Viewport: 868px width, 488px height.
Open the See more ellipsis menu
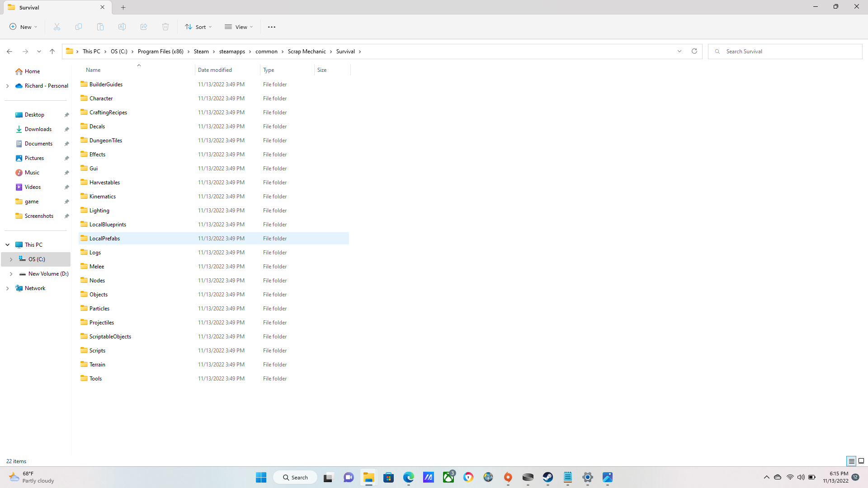click(x=272, y=27)
